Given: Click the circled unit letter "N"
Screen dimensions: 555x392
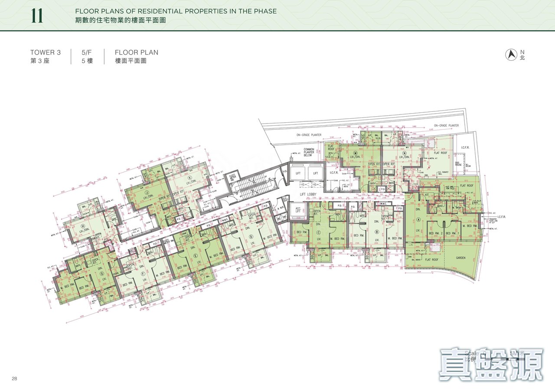Looking at the screenshot, I should point(405,153).
